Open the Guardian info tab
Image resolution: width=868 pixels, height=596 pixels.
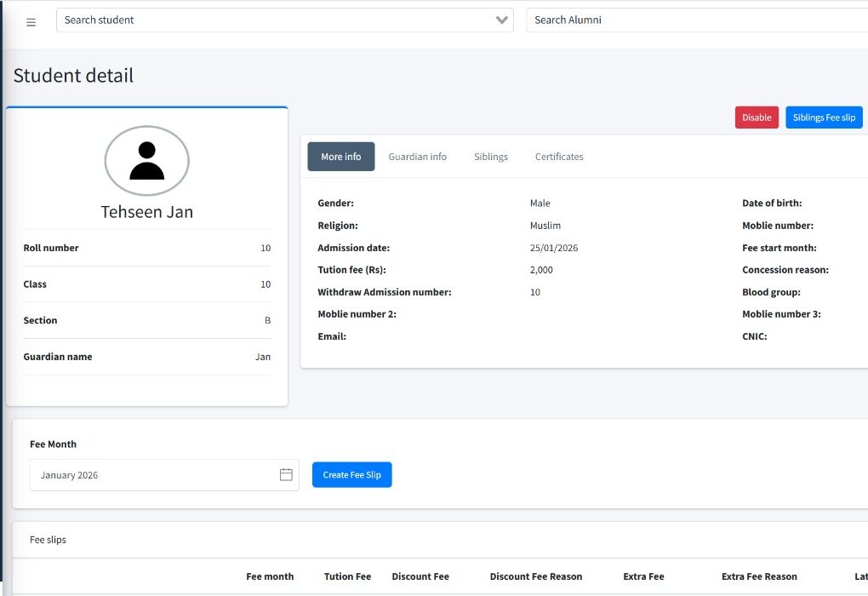pyautogui.click(x=417, y=157)
